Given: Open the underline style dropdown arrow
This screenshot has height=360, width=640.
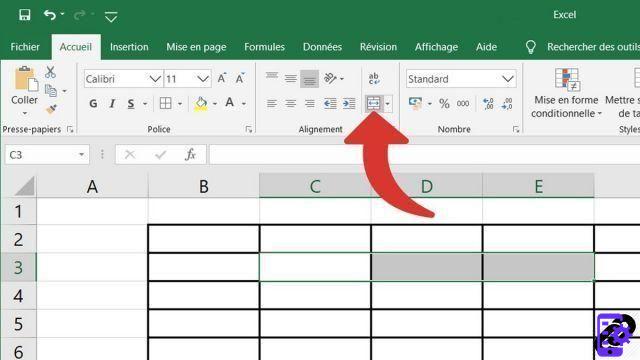Looking at the screenshot, I should (x=145, y=104).
